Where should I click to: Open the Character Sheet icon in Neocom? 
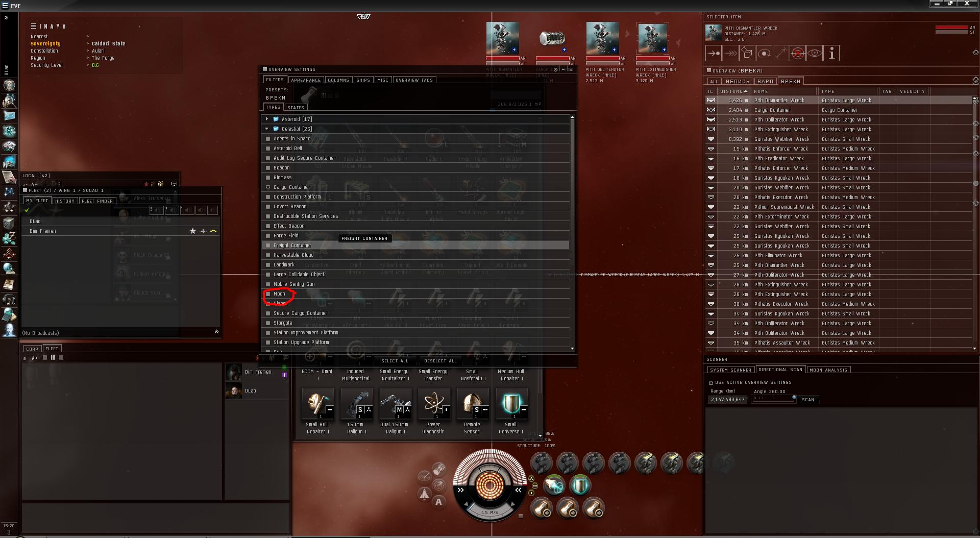[9, 85]
